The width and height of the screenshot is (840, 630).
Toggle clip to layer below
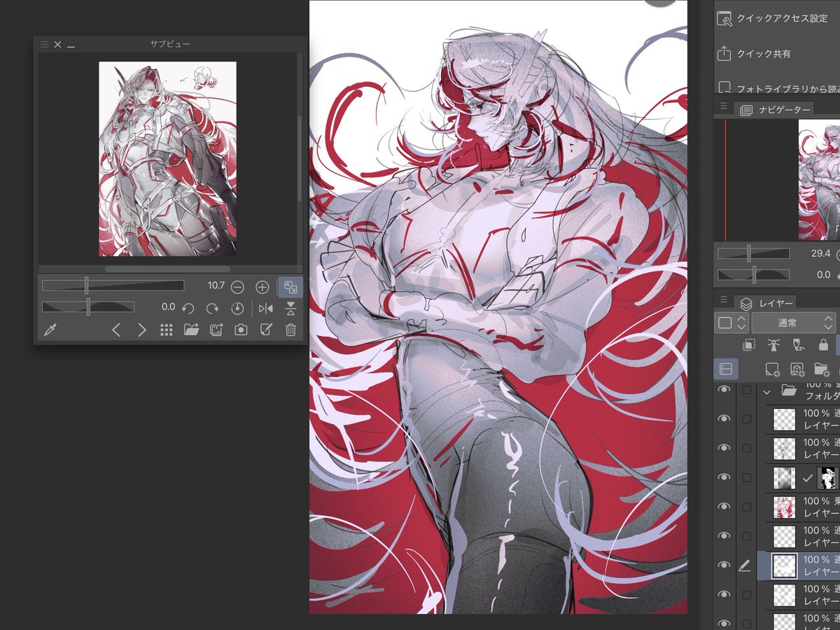pyautogui.click(x=749, y=345)
